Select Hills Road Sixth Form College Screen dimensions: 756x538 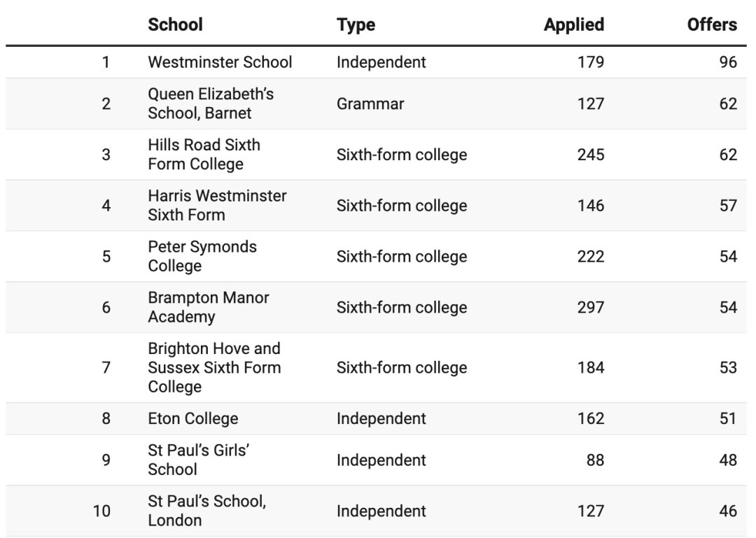pos(204,155)
